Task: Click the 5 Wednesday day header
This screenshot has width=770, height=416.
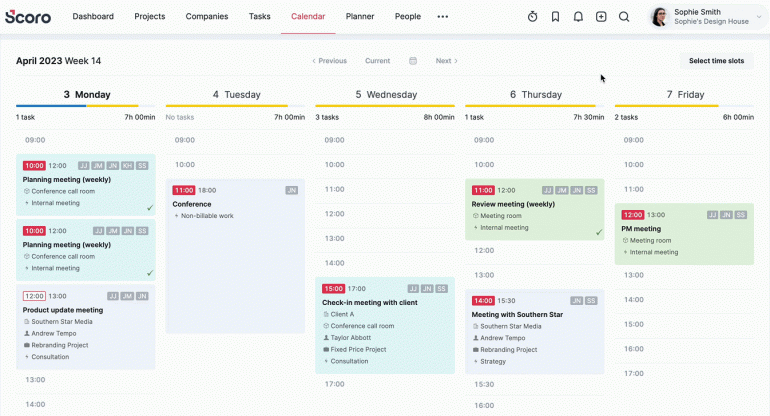Action: (x=386, y=94)
